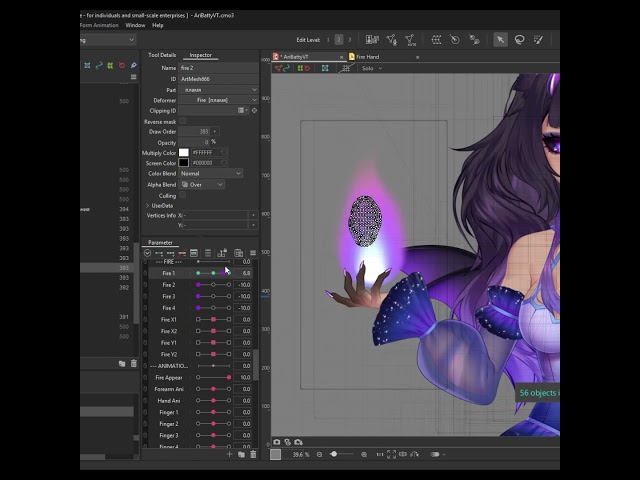This screenshot has width=640, height=480.
Task: Open the Help menu
Action: (158, 25)
